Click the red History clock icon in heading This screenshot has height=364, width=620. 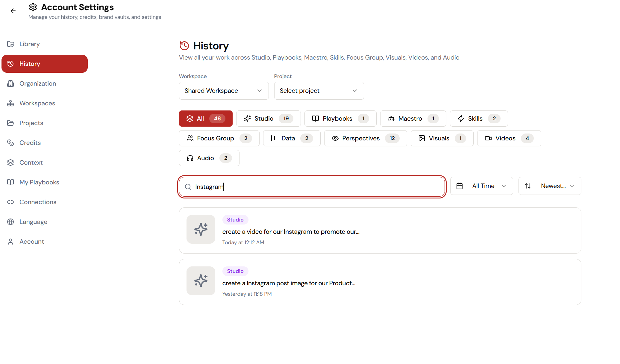coord(184,46)
